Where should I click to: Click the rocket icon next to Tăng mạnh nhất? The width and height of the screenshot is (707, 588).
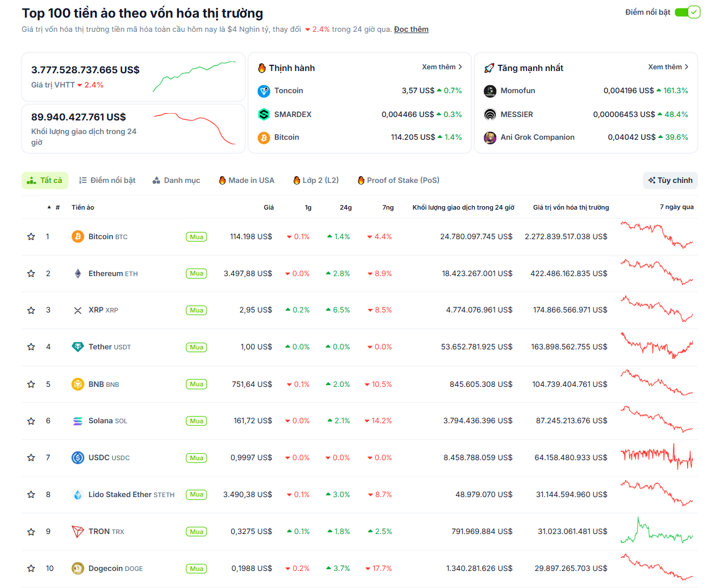click(x=487, y=67)
